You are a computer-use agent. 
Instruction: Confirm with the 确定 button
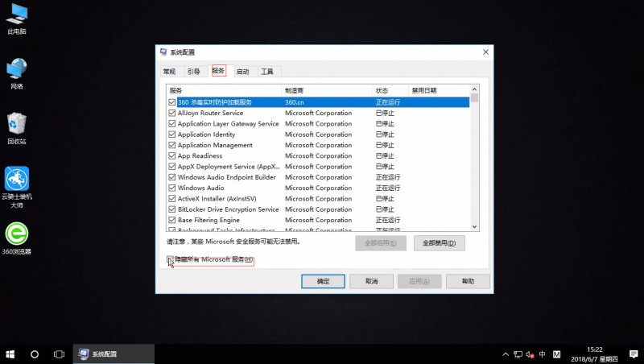[323, 281]
